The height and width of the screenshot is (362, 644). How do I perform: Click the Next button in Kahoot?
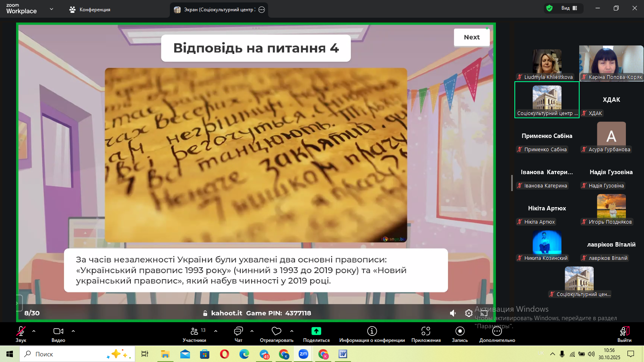click(472, 37)
